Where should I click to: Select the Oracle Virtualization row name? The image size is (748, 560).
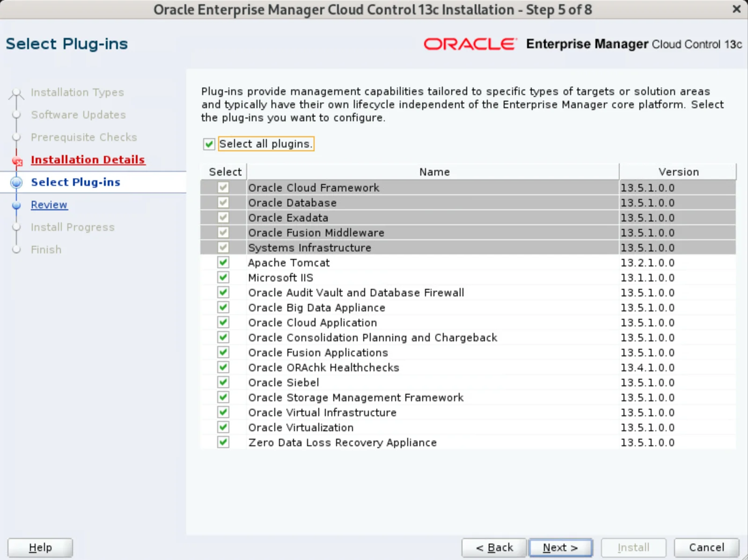pyautogui.click(x=301, y=427)
